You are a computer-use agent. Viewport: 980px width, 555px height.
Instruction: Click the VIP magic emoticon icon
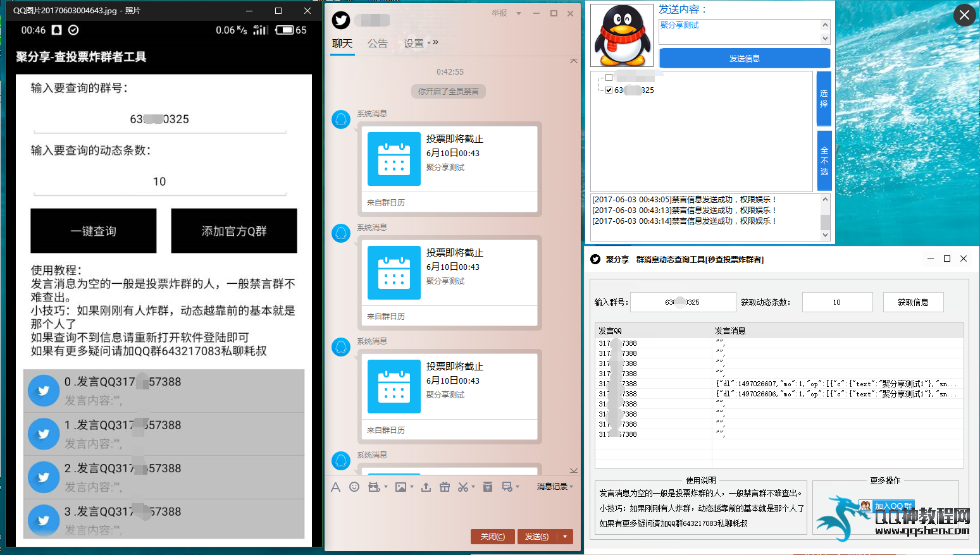pyautogui.click(x=373, y=487)
